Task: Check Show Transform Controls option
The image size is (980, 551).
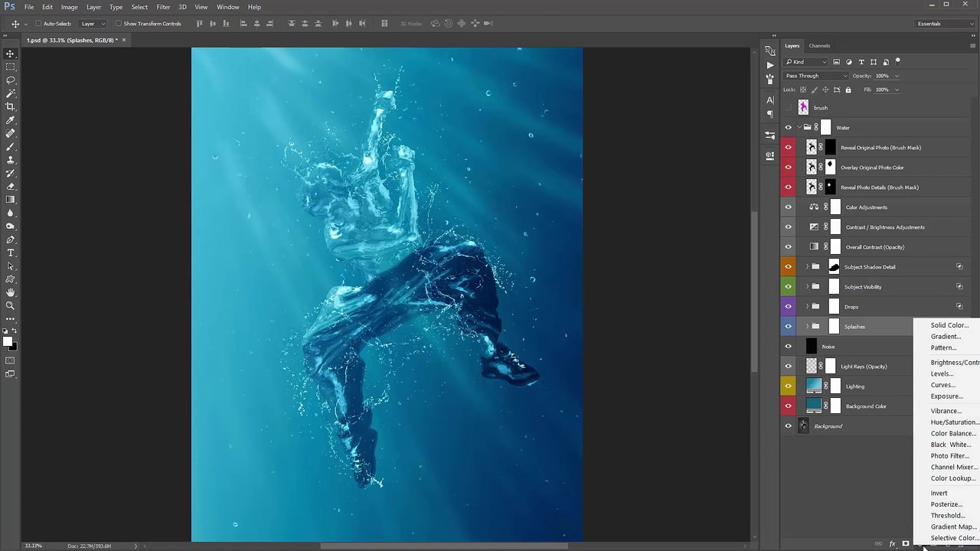Action: (x=119, y=24)
